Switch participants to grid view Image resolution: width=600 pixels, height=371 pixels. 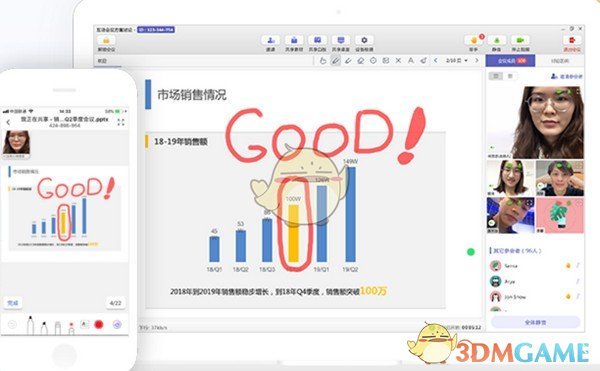point(496,76)
